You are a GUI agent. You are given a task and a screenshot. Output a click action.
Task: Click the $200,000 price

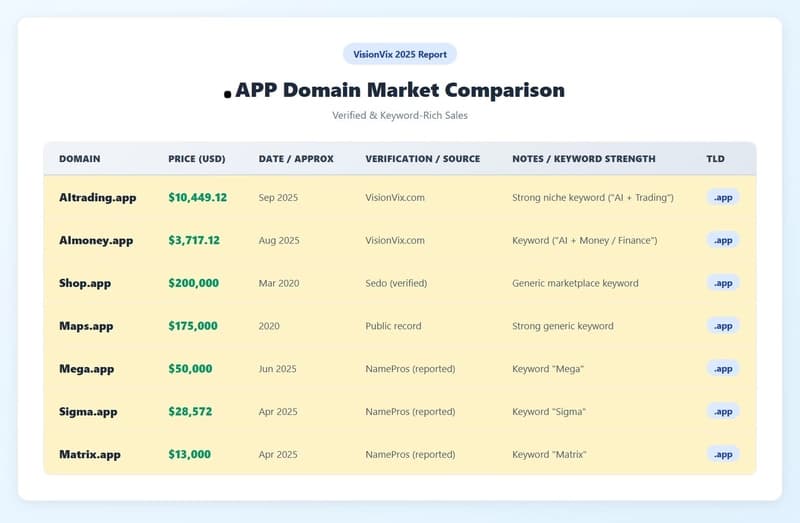pos(194,283)
